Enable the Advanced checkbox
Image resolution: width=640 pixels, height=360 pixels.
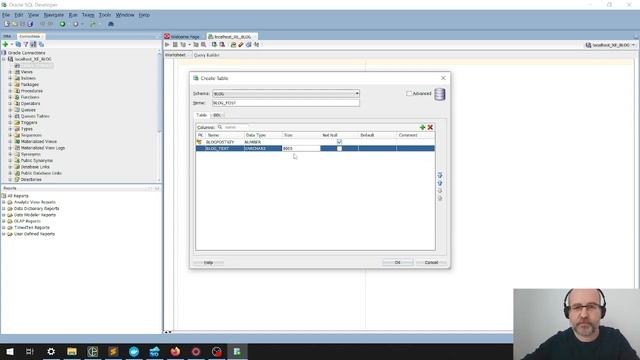pos(409,93)
